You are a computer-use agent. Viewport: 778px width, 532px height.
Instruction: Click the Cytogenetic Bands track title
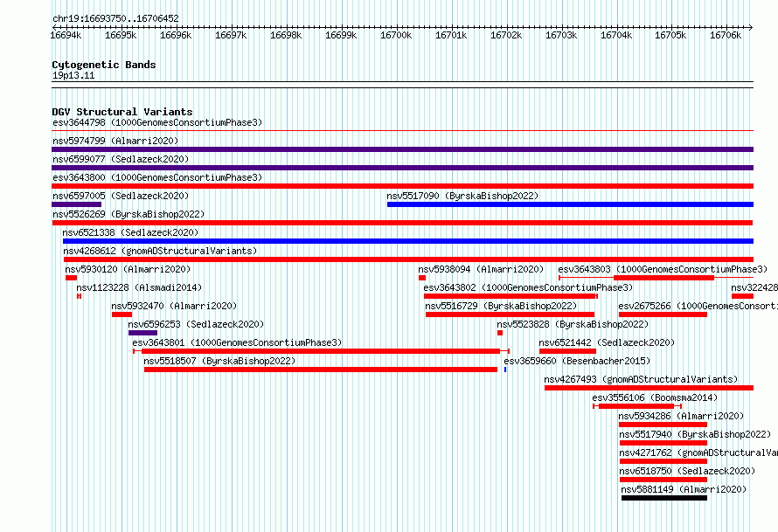(x=104, y=65)
